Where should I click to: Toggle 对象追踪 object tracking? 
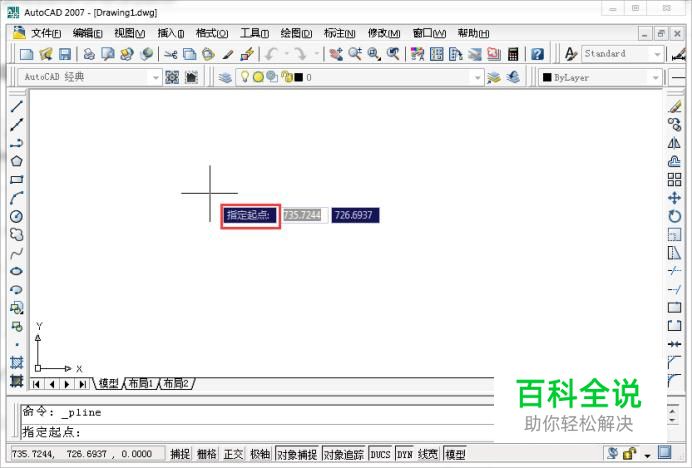pyautogui.click(x=344, y=454)
